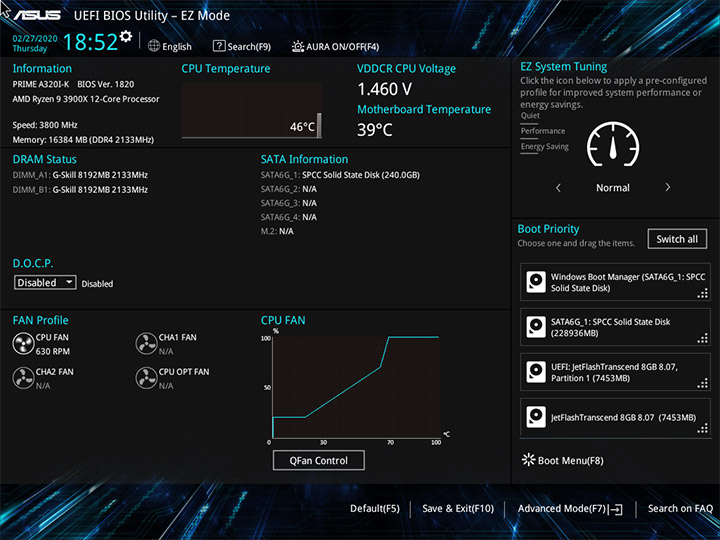Click Save & Exit (F10)
This screenshot has width=720, height=540.
pos(458,508)
